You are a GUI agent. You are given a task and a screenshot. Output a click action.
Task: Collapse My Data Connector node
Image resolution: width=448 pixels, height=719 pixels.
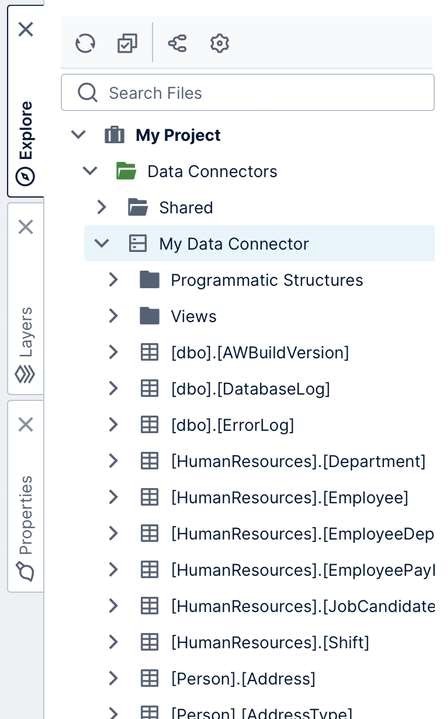[101, 243]
